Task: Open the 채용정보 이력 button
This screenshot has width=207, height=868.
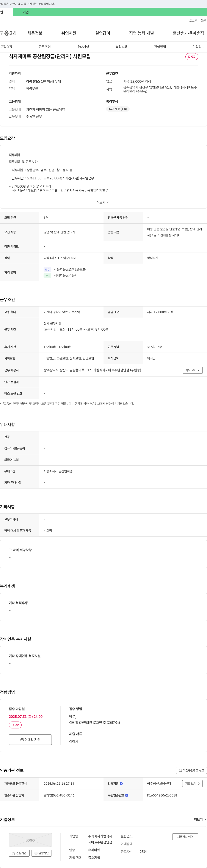Action: 185,837
